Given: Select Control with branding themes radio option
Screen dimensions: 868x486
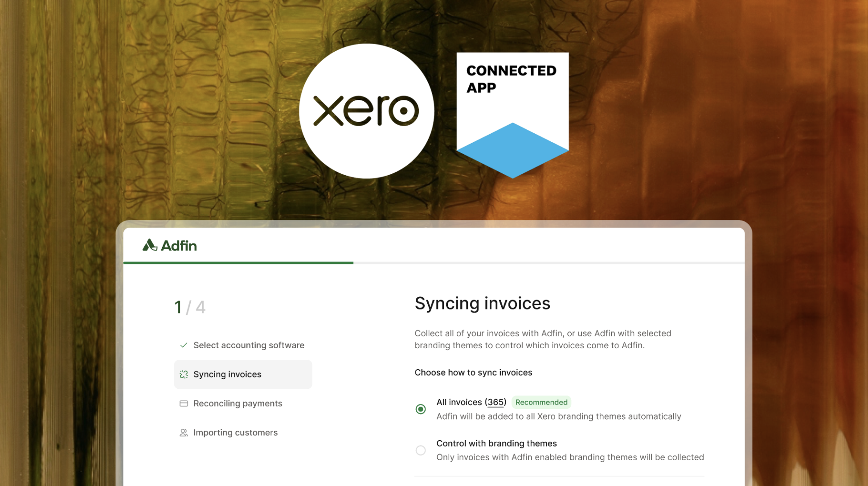Looking at the screenshot, I should [x=421, y=450].
